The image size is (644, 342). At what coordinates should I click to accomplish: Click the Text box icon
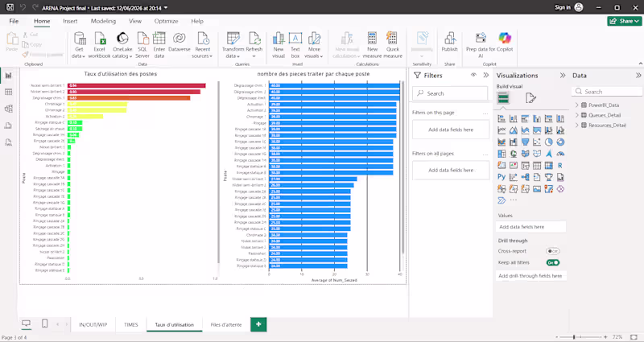point(295,39)
